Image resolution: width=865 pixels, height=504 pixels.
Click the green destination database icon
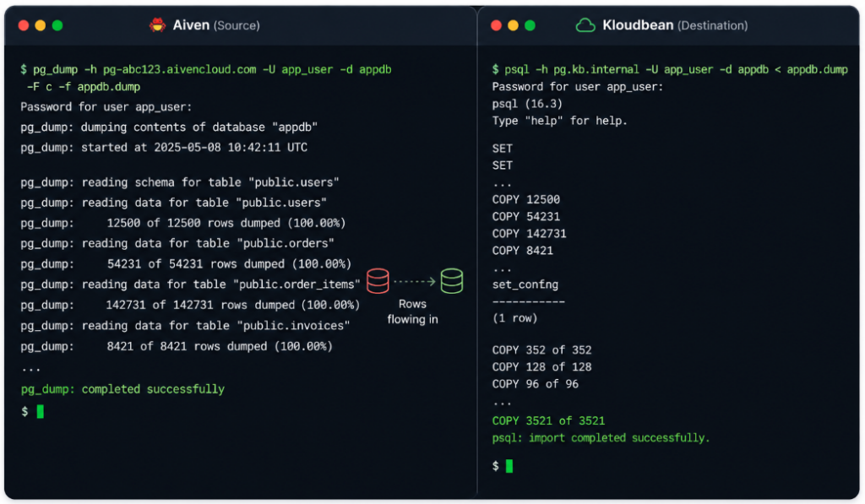tap(452, 280)
